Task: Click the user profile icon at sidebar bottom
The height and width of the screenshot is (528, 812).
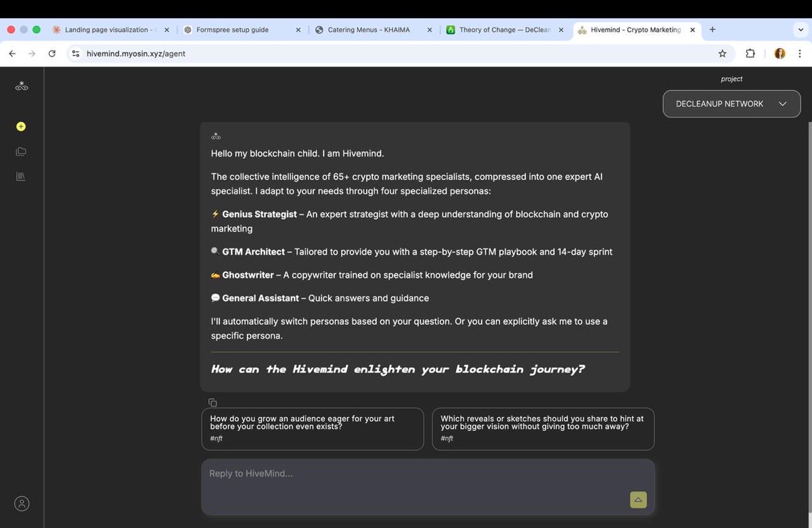Action: click(x=21, y=503)
